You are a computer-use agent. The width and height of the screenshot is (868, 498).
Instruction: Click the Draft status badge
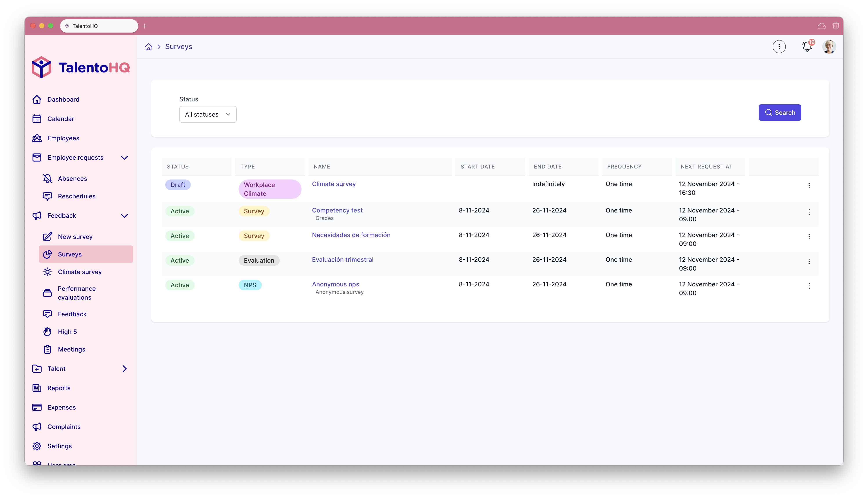pos(178,185)
